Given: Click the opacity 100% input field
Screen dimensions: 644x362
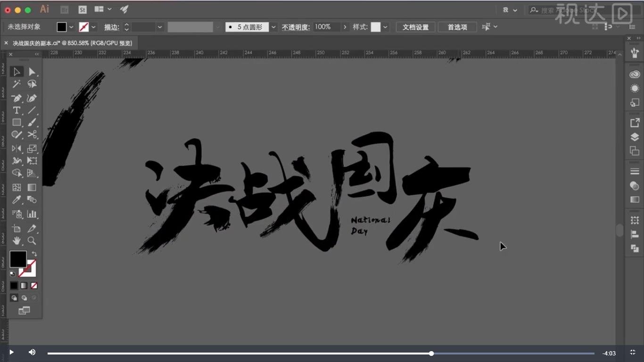Looking at the screenshot, I should pos(327,27).
